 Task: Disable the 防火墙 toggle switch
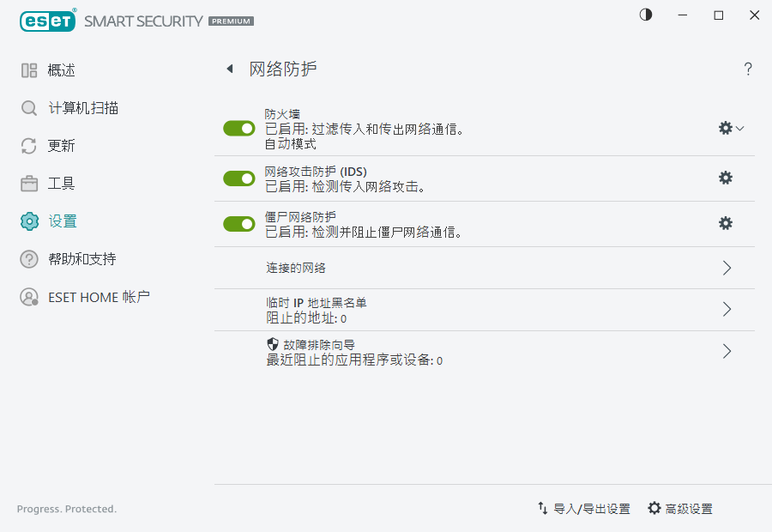click(238, 127)
